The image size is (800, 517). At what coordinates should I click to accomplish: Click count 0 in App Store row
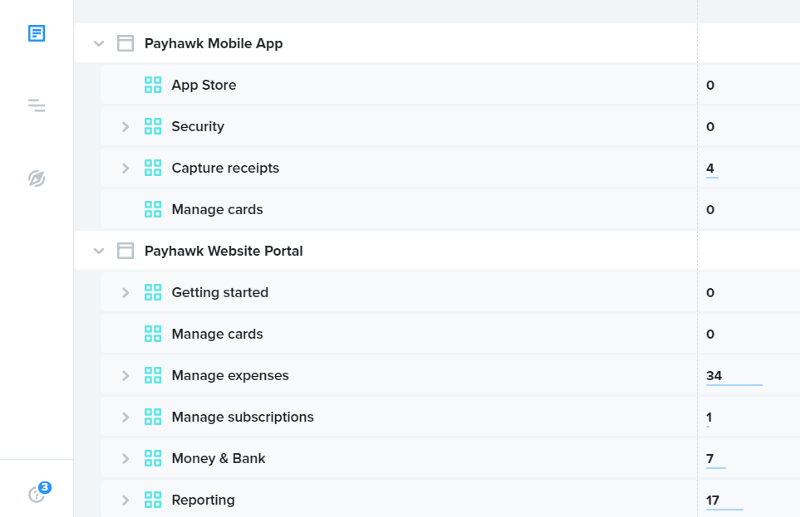(710, 85)
